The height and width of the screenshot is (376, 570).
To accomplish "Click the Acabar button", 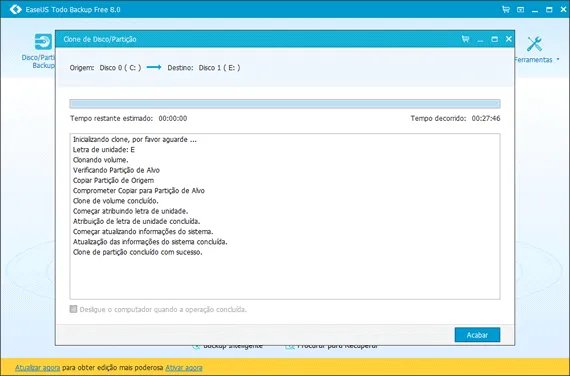I will [477, 335].
